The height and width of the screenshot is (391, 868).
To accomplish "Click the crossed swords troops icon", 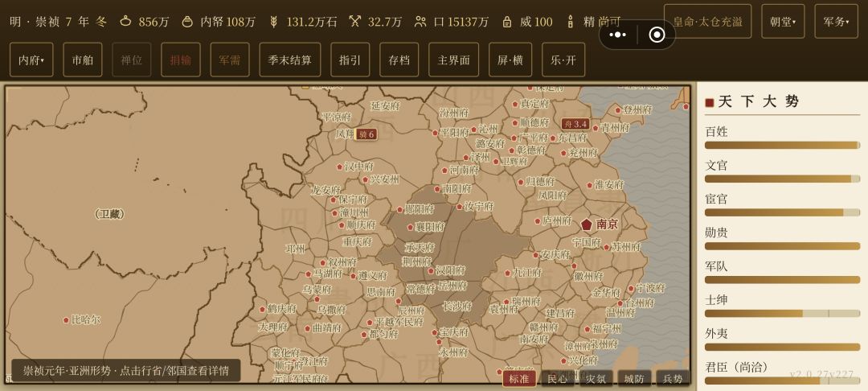I will (355, 22).
